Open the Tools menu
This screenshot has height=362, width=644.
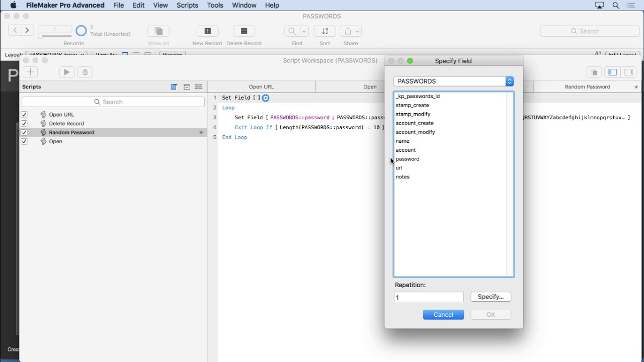pyautogui.click(x=215, y=6)
